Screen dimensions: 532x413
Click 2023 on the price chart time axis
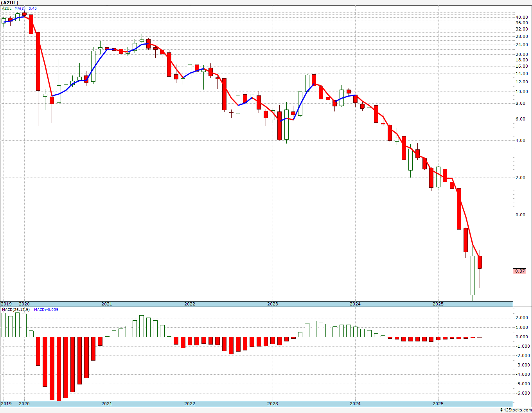click(x=273, y=304)
